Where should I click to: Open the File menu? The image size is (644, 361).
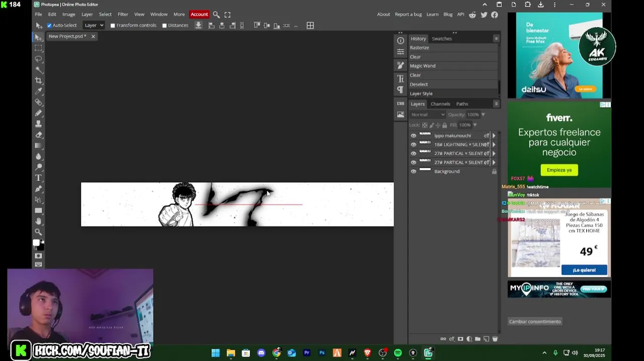pos(38,15)
